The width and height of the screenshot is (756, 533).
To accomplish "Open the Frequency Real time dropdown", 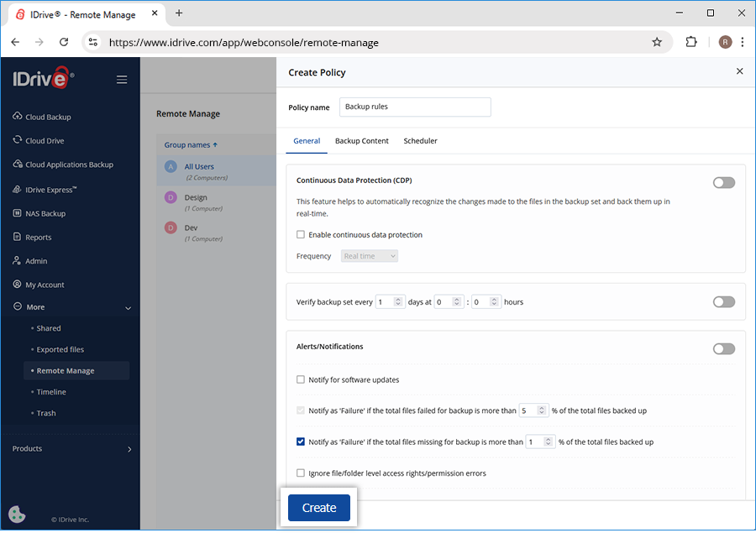I will [x=370, y=256].
